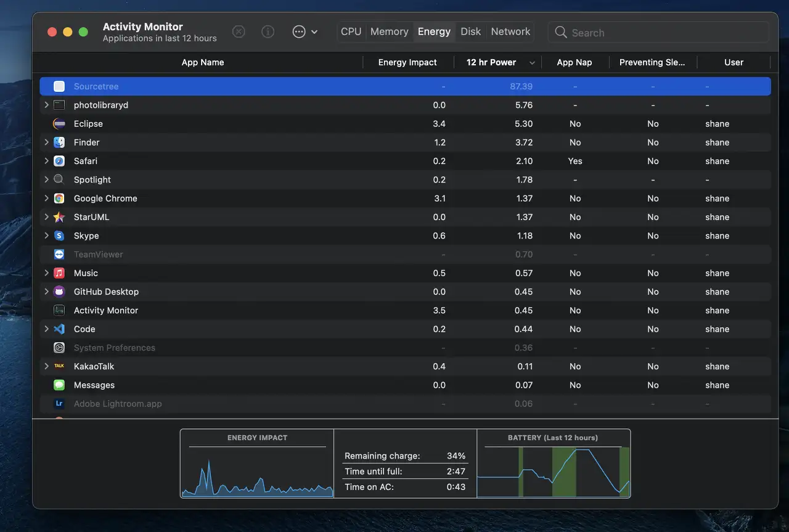Expand the Google Chrome process group
Screen dimensions: 789x532
click(46, 198)
